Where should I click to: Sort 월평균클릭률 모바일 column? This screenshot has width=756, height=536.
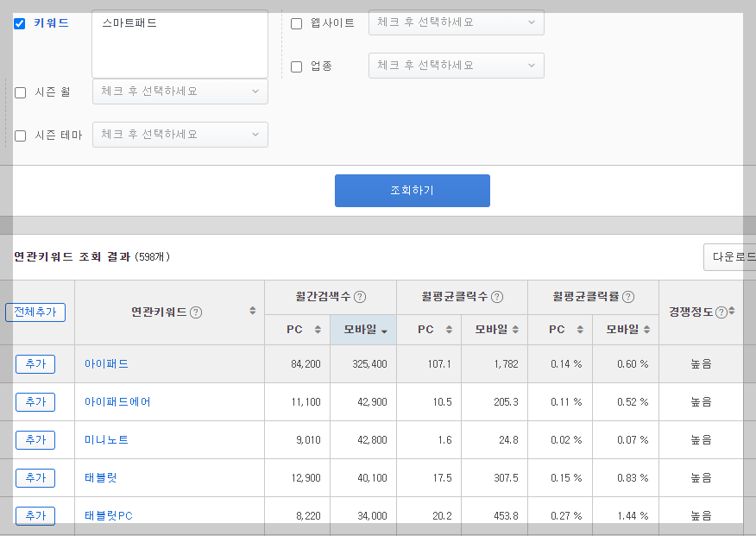[646, 329]
